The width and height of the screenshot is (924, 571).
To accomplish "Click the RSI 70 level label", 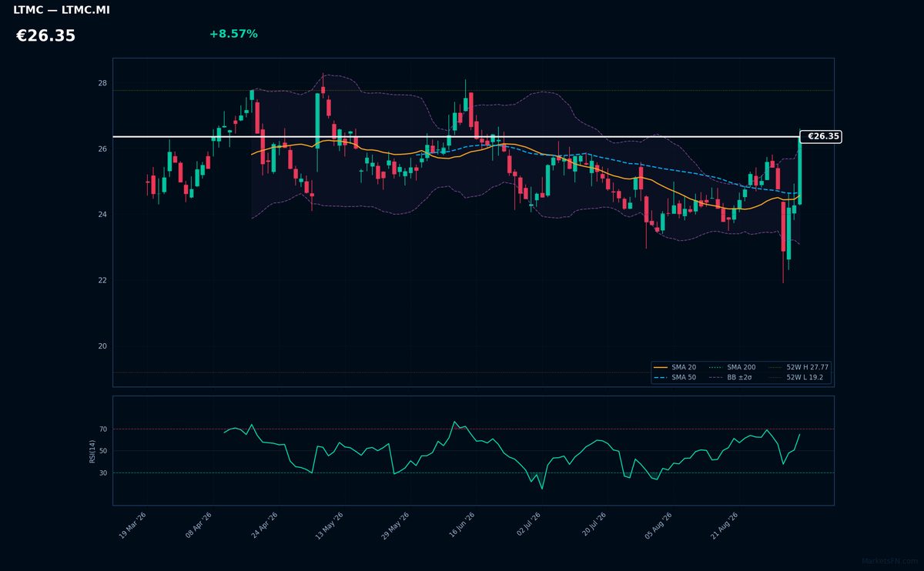I will tap(103, 429).
